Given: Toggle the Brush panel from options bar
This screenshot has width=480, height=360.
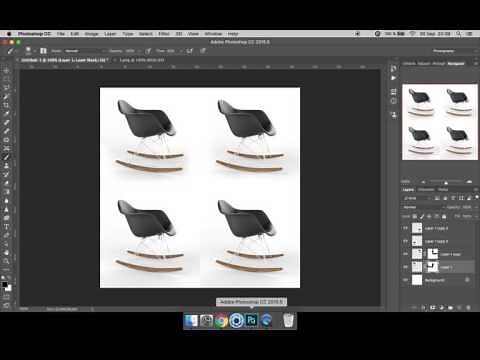Looking at the screenshot, I should [x=43, y=51].
